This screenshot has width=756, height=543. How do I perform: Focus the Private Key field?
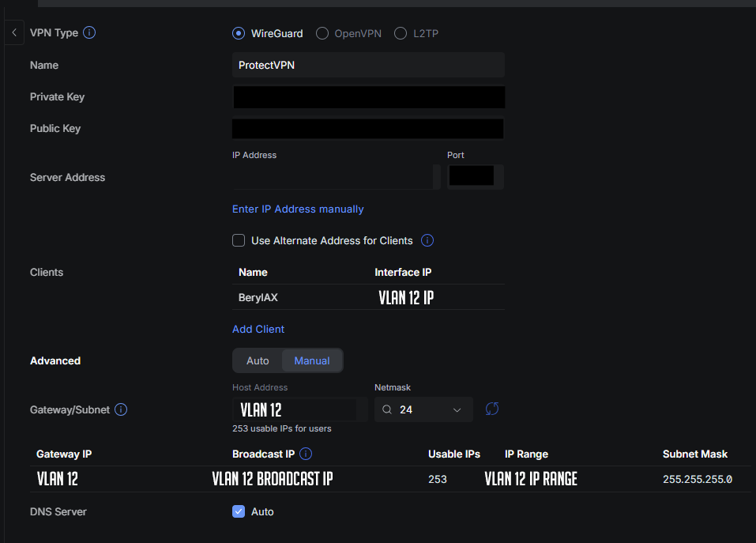point(369,97)
